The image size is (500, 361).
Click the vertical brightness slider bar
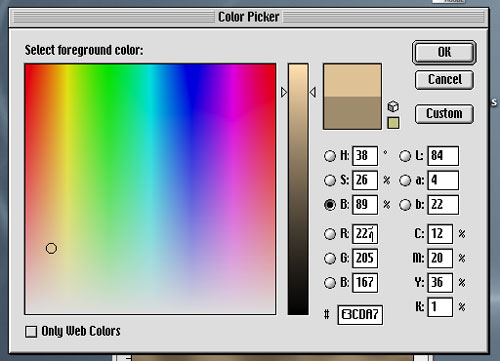tap(298, 189)
